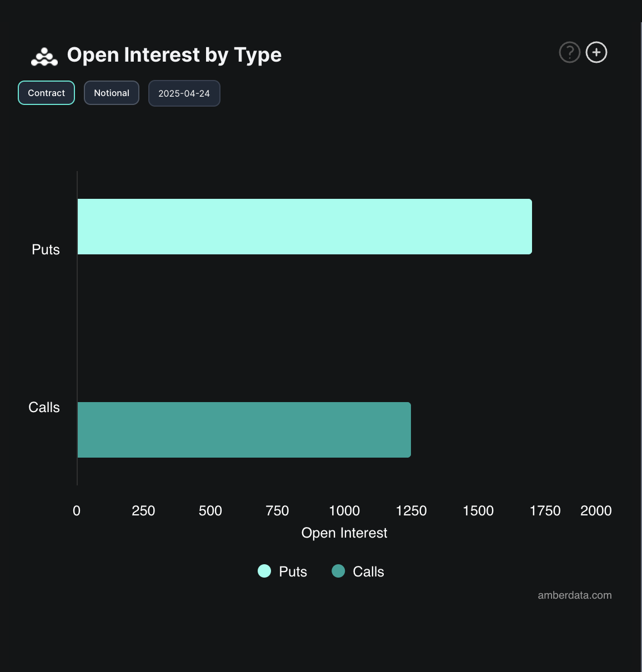Click the Puts label on the y-axis
This screenshot has width=642, height=672.
[x=46, y=249]
